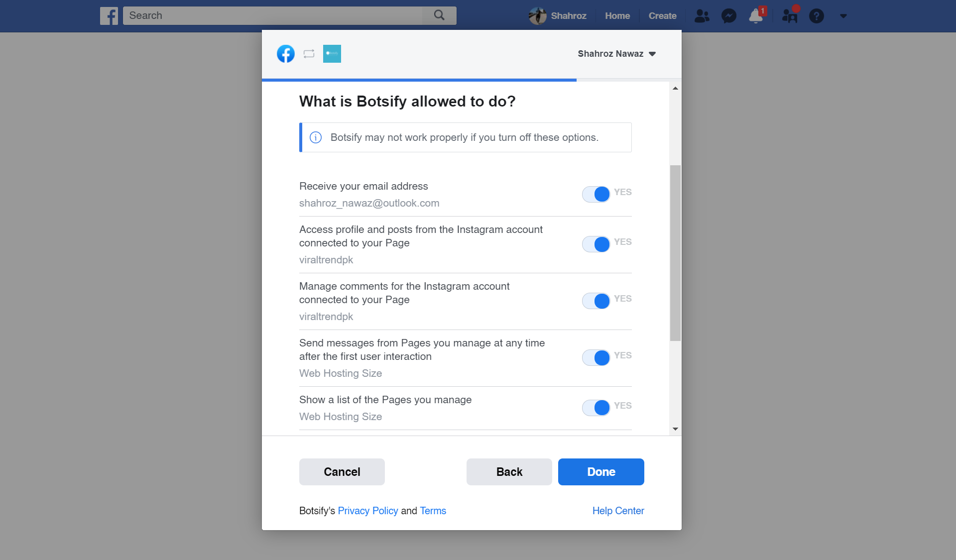This screenshot has height=560, width=956.
Task: Open the Create menu item
Action: pos(662,16)
